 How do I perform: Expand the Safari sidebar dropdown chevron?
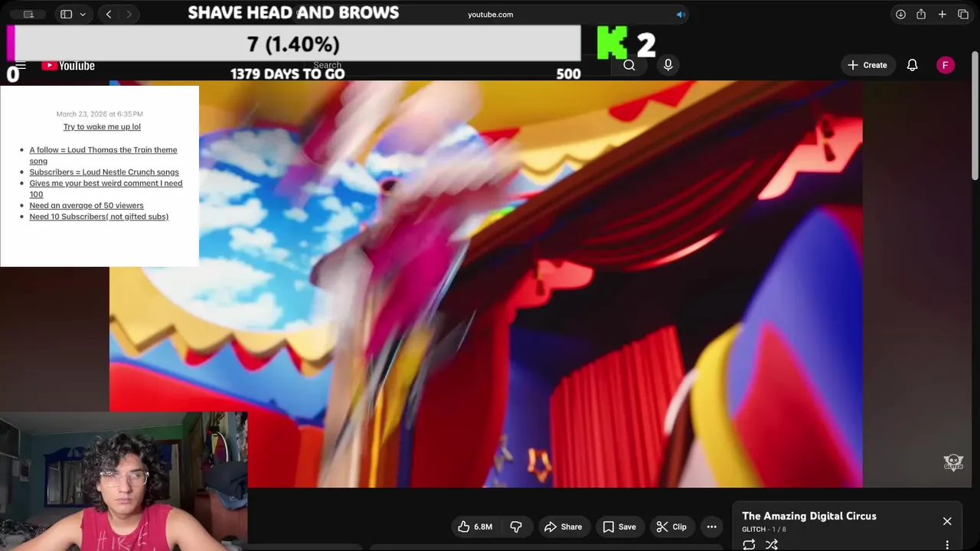[x=83, y=14]
